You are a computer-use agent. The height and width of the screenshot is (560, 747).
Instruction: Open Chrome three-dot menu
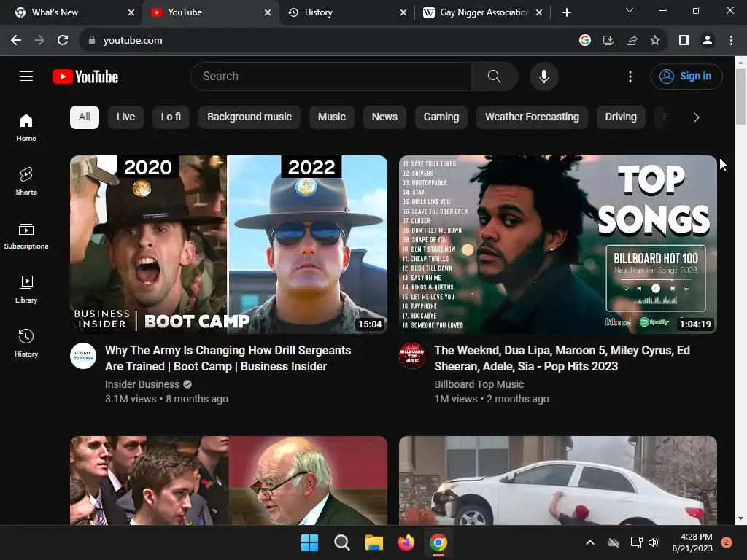click(x=731, y=41)
